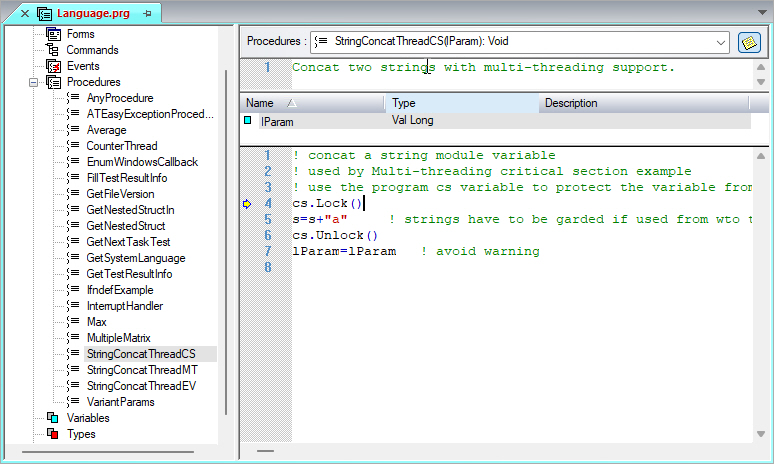Click the Forms node icon
774x464 pixels.
point(53,34)
